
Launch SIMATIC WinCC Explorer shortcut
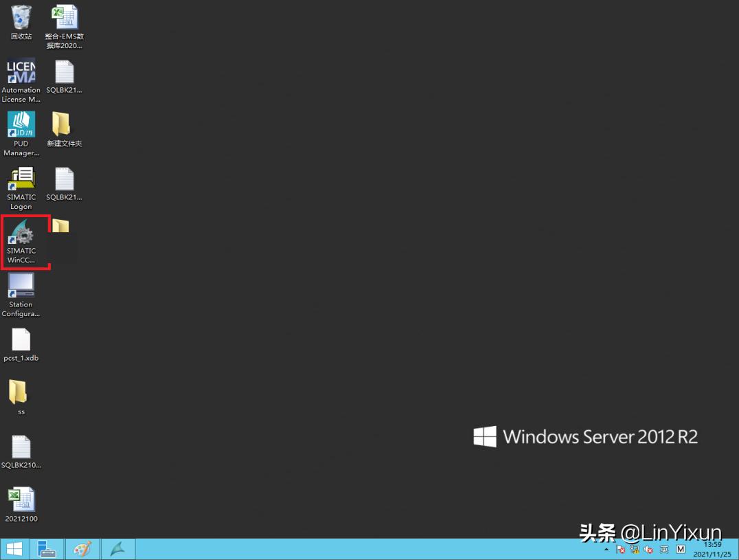click(21, 241)
